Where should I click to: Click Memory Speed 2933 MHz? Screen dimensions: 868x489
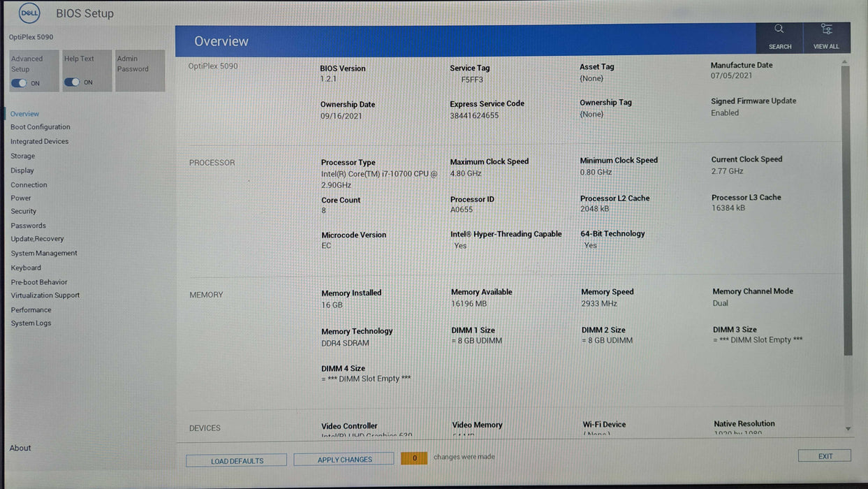[599, 304]
